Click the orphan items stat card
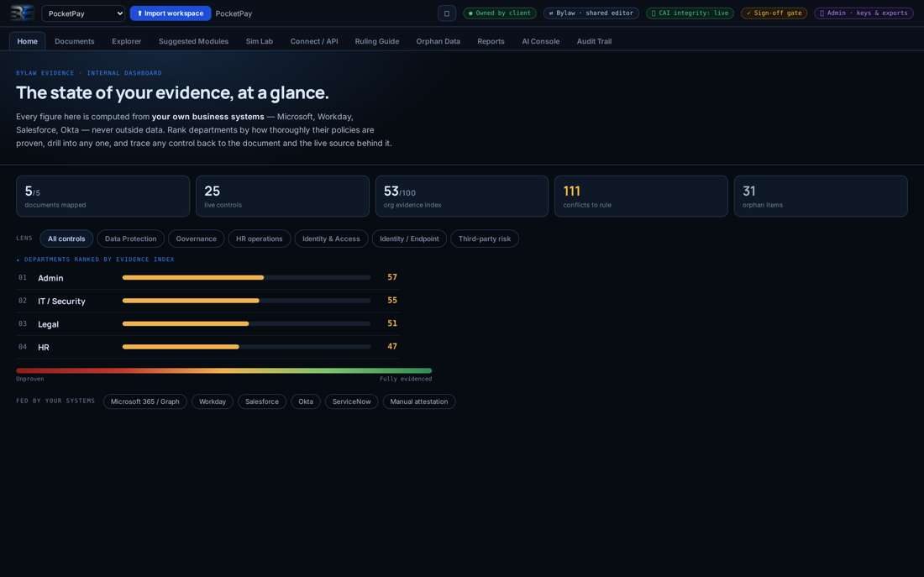 tap(821, 197)
